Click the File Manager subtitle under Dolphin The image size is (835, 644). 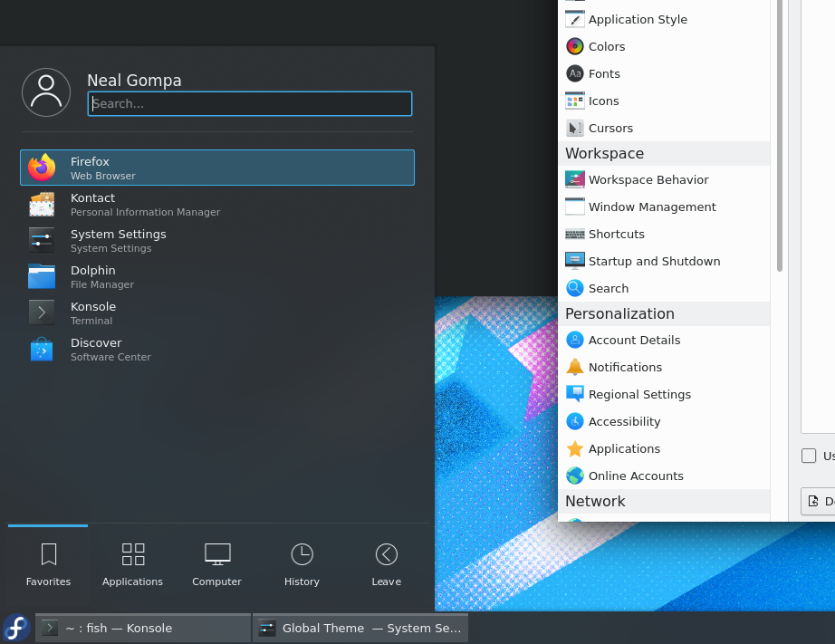[101, 284]
